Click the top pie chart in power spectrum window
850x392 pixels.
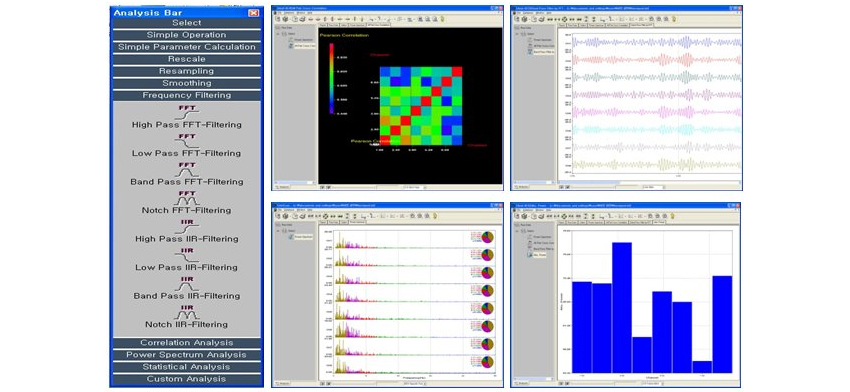(487, 237)
